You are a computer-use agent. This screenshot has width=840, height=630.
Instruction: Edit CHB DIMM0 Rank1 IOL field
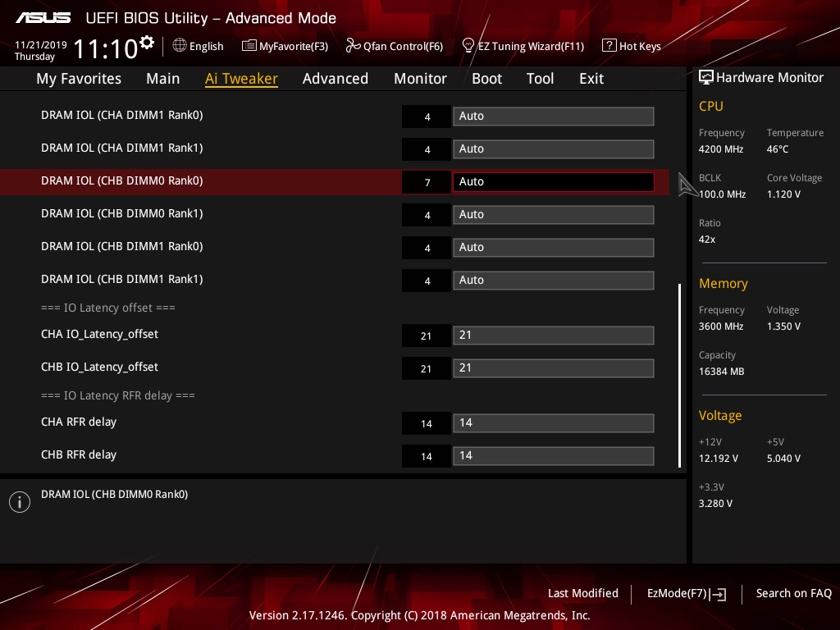[x=554, y=215]
